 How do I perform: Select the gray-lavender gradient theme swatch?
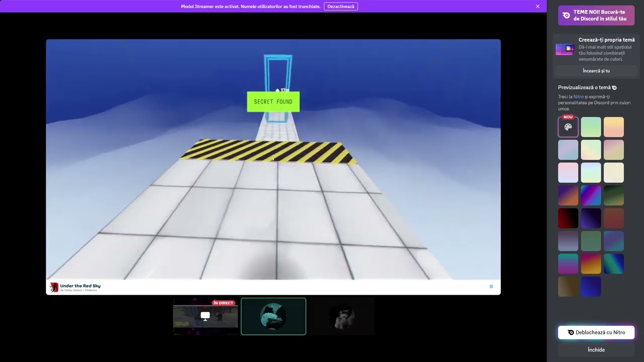click(568, 241)
